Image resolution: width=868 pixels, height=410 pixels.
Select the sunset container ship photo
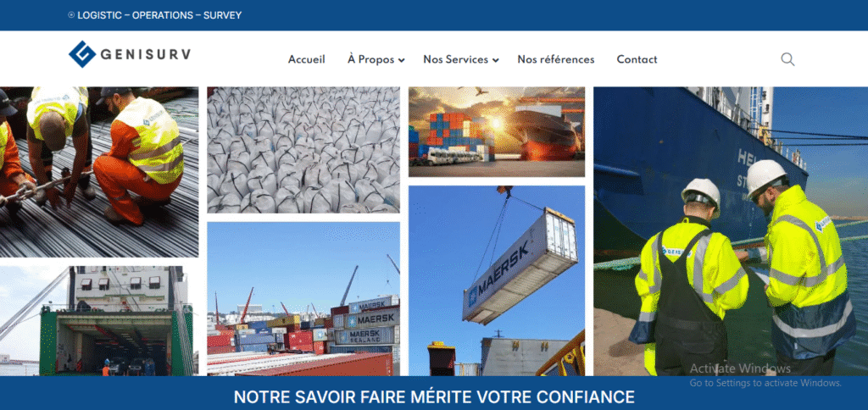[497, 131]
